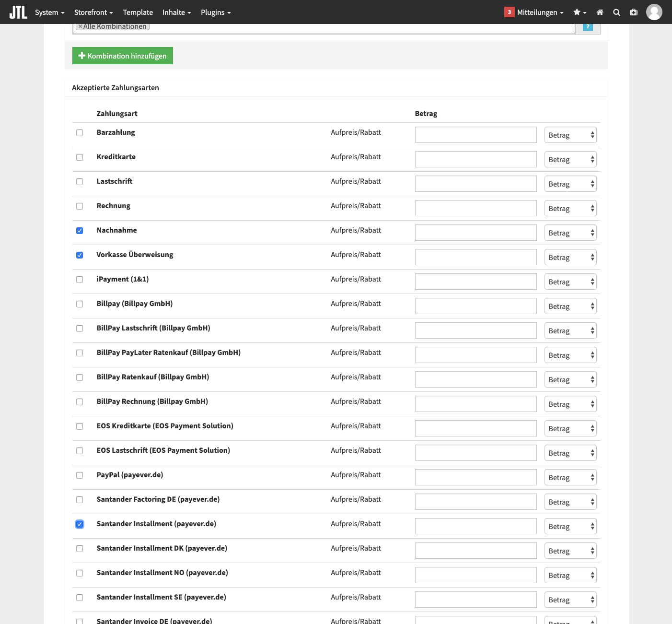Click 'Santander Installment SE (payever.de)' label
Screen dimensions: 672x624
pos(162,597)
